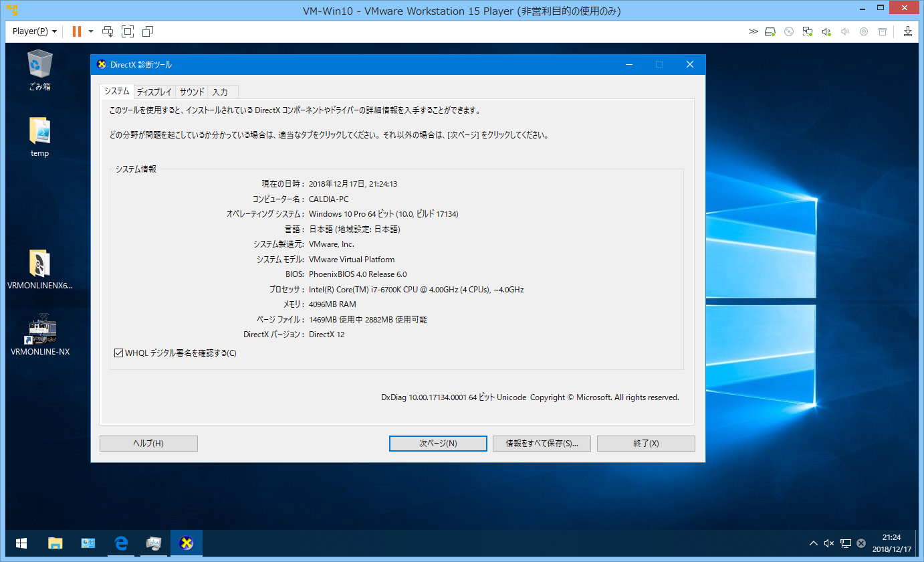The image size is (924, 562).
Task: Toggle the WHQL デジタル署名を確認する checkbox
Action: (119, 353)
